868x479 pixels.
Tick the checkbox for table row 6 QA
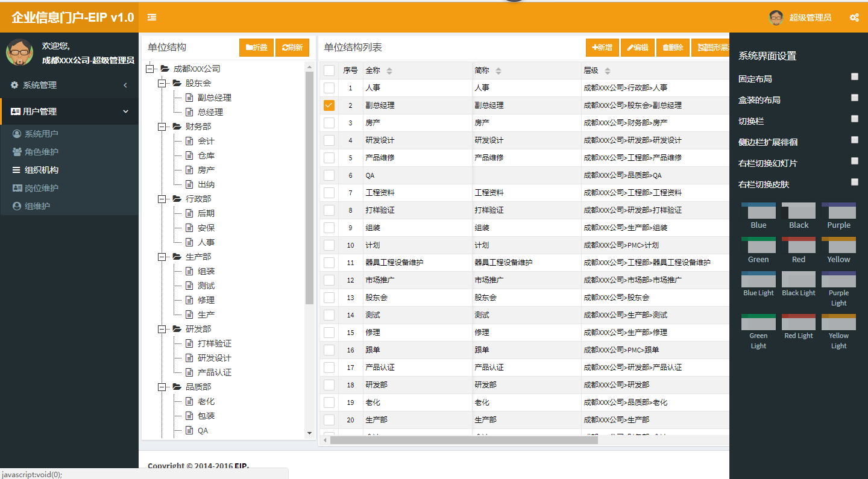tap(329, 175)
